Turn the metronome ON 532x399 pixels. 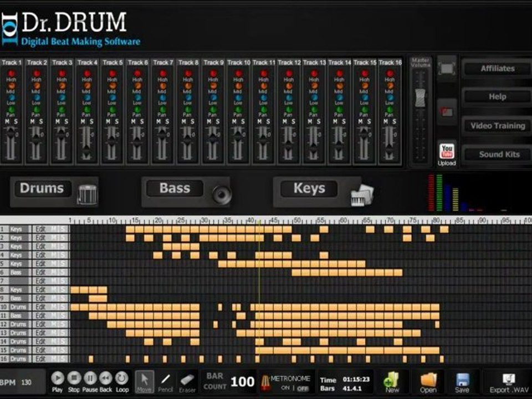tap(285, 387)
